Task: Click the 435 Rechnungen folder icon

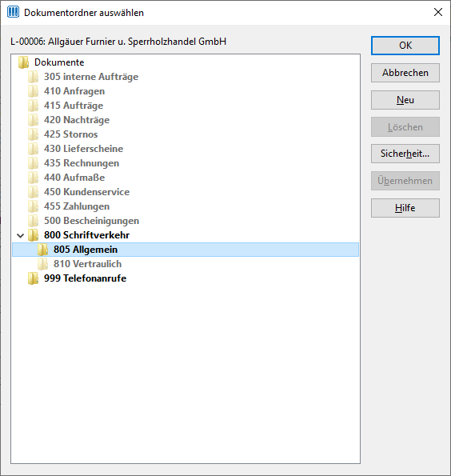Action: (33, 163)
